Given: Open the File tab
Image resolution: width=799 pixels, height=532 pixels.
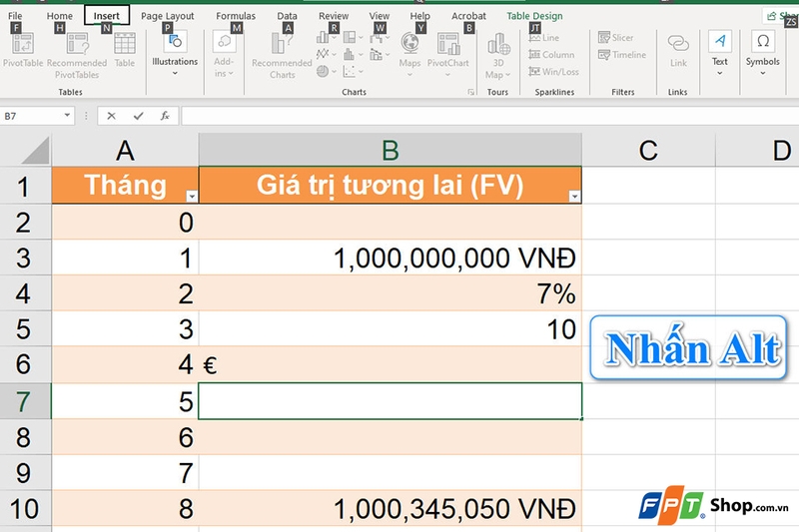Looking at the screenshot, I should tap(15, 16).
